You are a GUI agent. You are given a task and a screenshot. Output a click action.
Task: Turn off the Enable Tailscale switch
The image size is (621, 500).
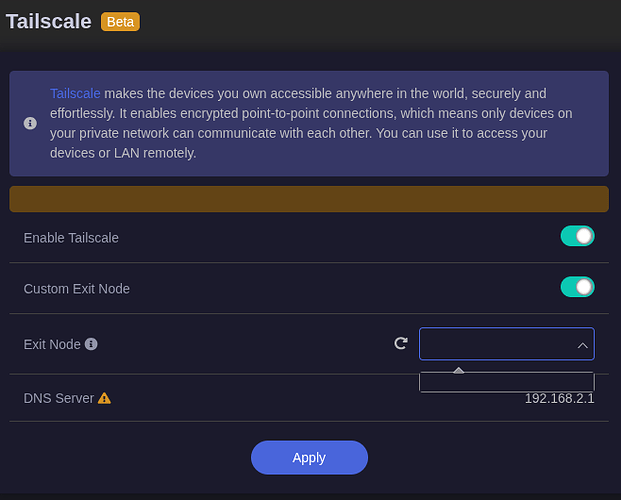pyautogui.click(x=577, y=237)
